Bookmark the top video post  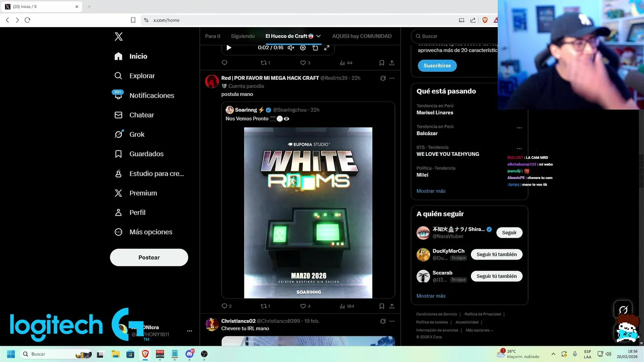pos(382,63)
